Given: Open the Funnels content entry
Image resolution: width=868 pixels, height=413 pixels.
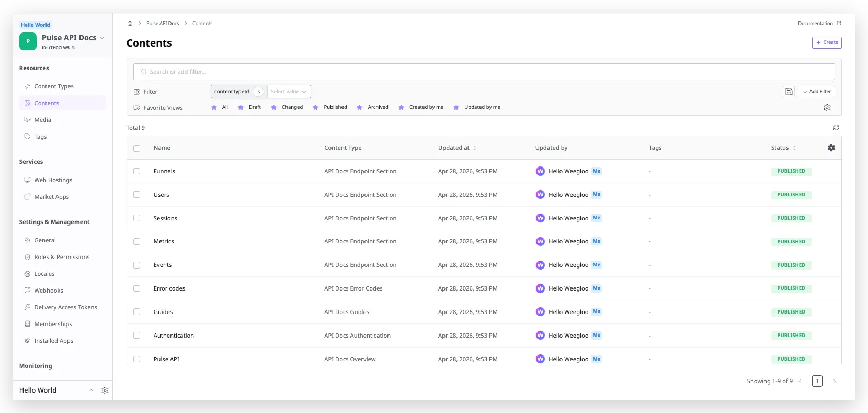Looking at the screenshot, I should click(164, 171).
